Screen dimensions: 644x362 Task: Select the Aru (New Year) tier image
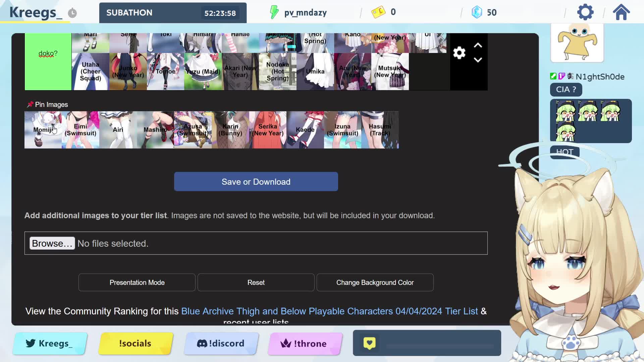click(353, 71)
